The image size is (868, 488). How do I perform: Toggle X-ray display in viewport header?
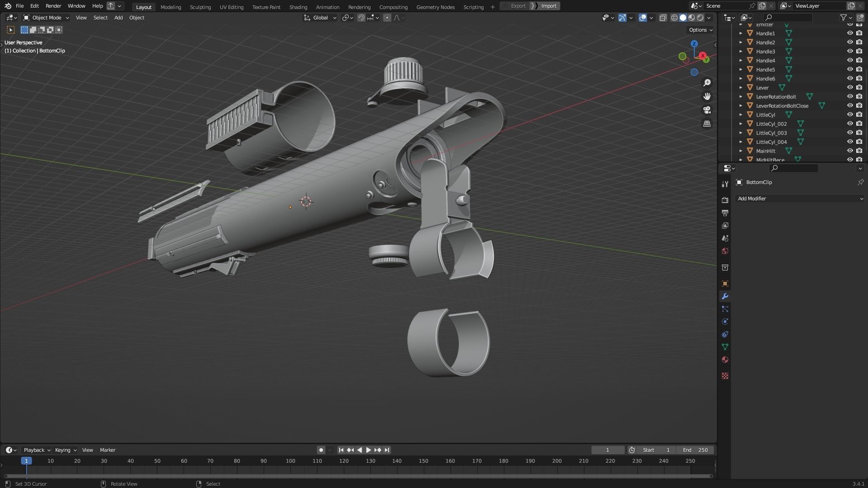[663, 18]
